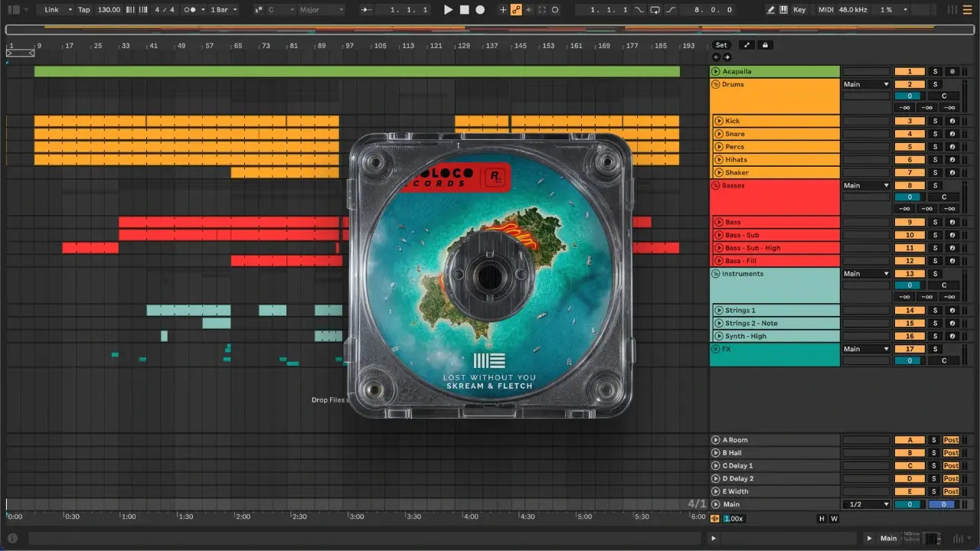Open the metronome settings dropdown arrow
Image resolution: width=980 pixels, height=551 pixels.
202,10
